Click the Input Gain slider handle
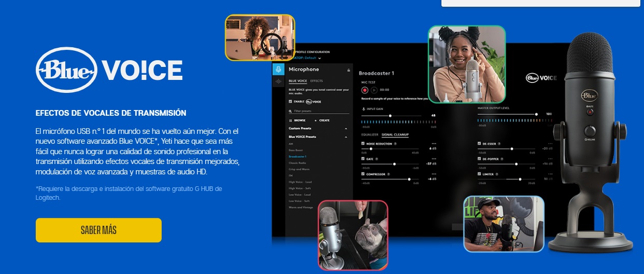This screenshot has height=274, width=644. 390,115
